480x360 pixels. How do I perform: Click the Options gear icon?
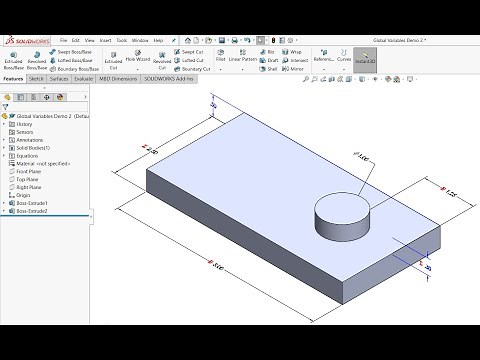[x=290, y=40]
